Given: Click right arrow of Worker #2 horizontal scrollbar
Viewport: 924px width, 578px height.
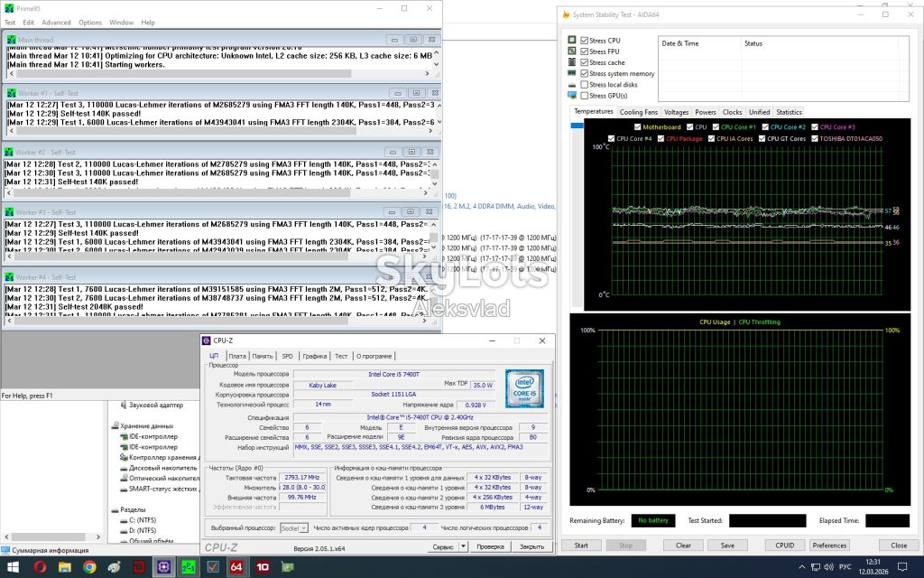Looking at the screenshot, I should 426,192.
